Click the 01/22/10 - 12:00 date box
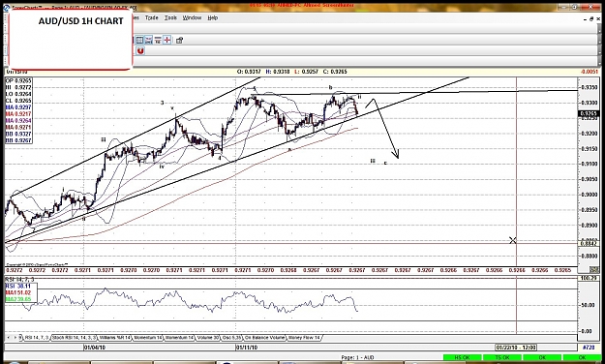The image size is (605, 364). point(516,348)
